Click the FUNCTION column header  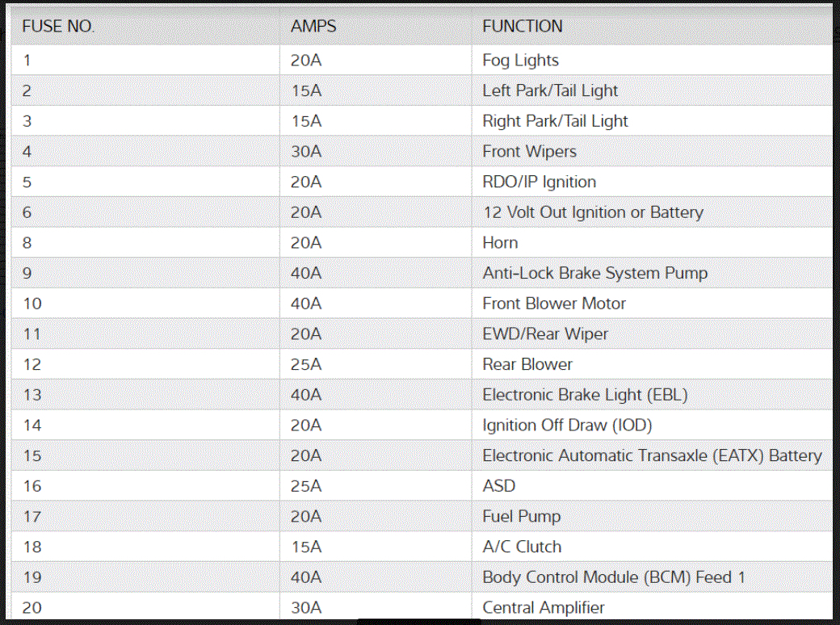(523, 27)
